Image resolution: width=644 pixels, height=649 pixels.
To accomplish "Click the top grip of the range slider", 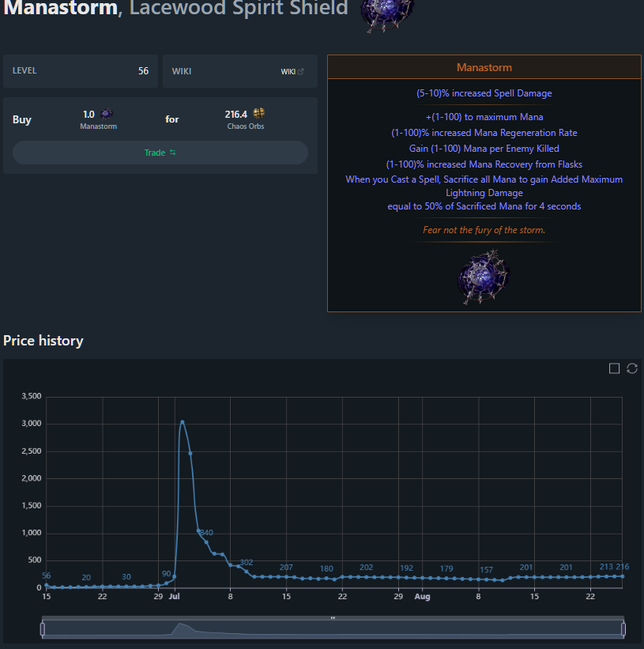I will coord(333,618).
